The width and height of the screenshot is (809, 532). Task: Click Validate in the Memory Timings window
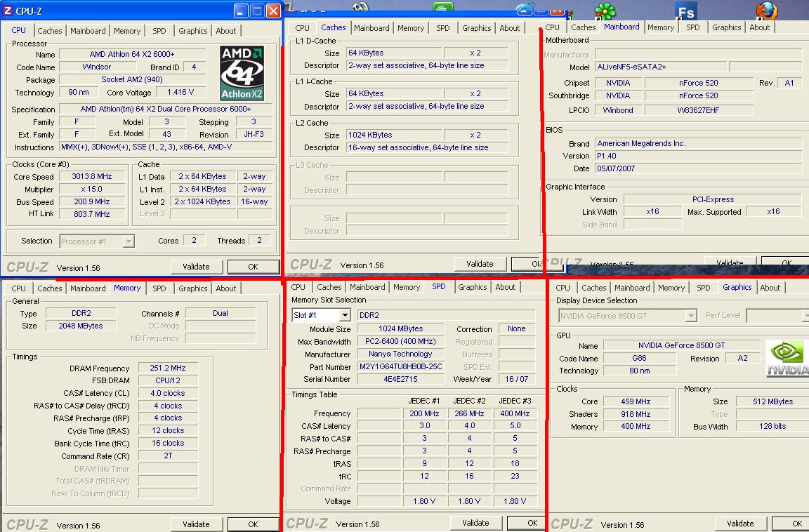click(x=196, y=524)
